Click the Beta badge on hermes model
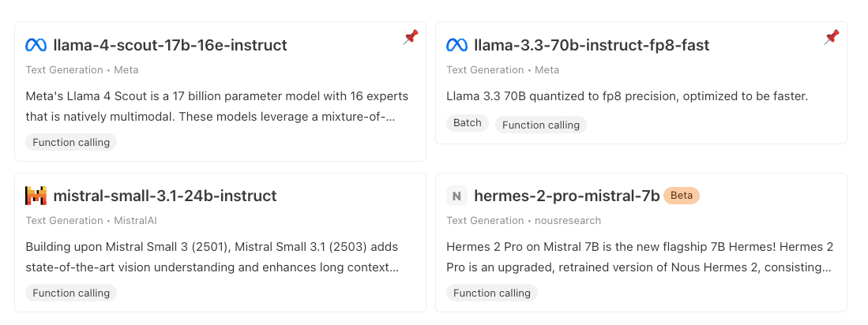This screenshot has width=868, height=325. click(682, 196)
